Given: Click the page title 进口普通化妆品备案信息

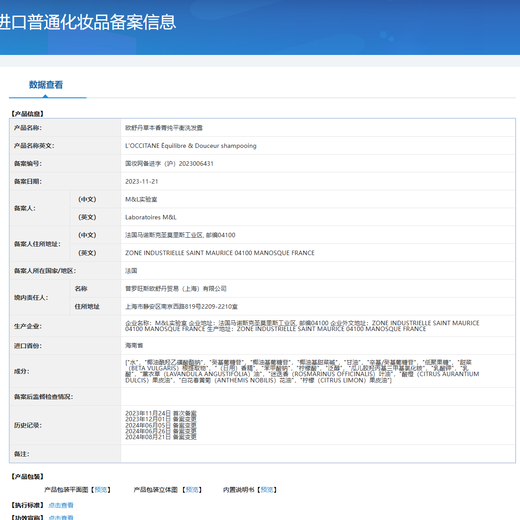Looking at the screenshot, I should click(x=87, y=22).
